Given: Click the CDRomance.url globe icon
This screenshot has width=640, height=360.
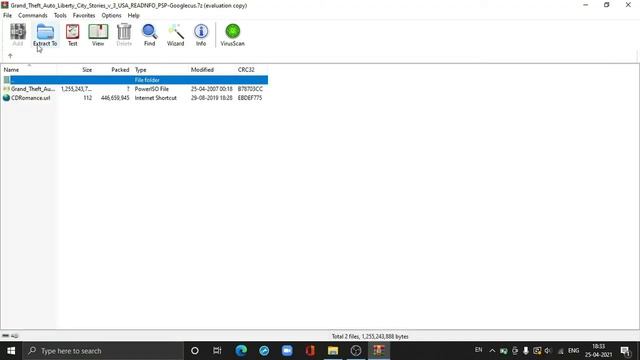Looking at the screenshot, I should coord(6,98).
